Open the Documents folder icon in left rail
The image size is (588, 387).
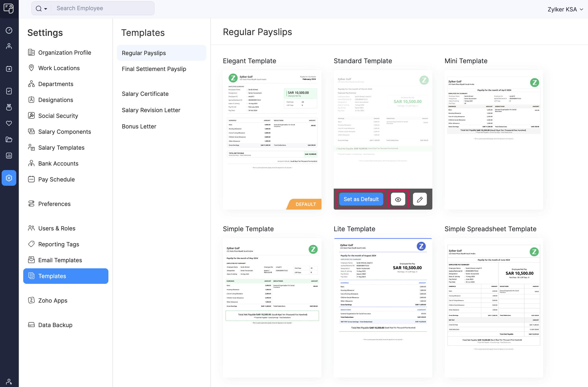(x=9, y=139)
